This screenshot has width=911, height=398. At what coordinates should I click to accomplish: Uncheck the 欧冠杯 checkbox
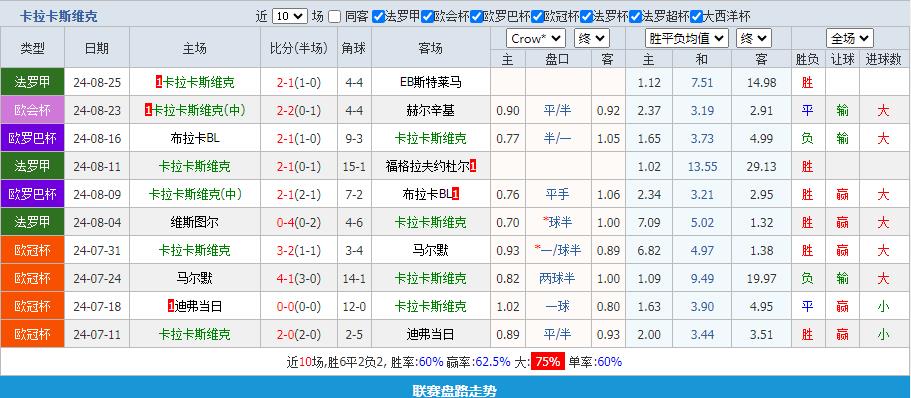[537, 17]
